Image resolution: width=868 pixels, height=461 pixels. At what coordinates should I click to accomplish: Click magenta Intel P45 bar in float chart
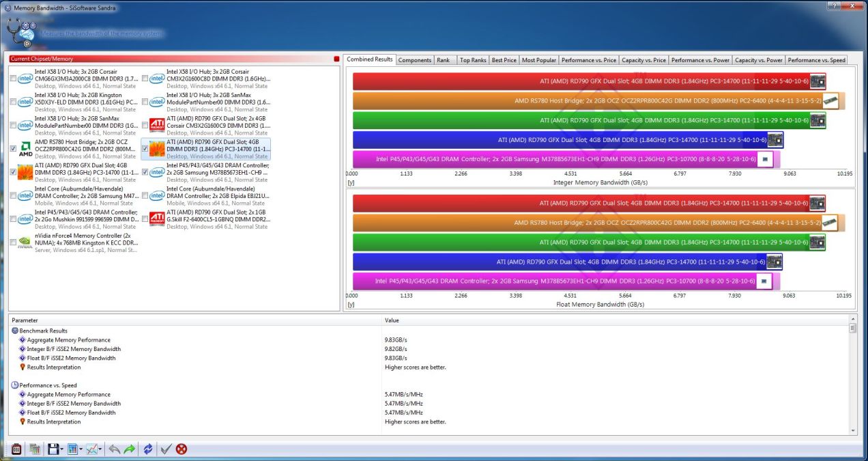(x=566, y=281)
